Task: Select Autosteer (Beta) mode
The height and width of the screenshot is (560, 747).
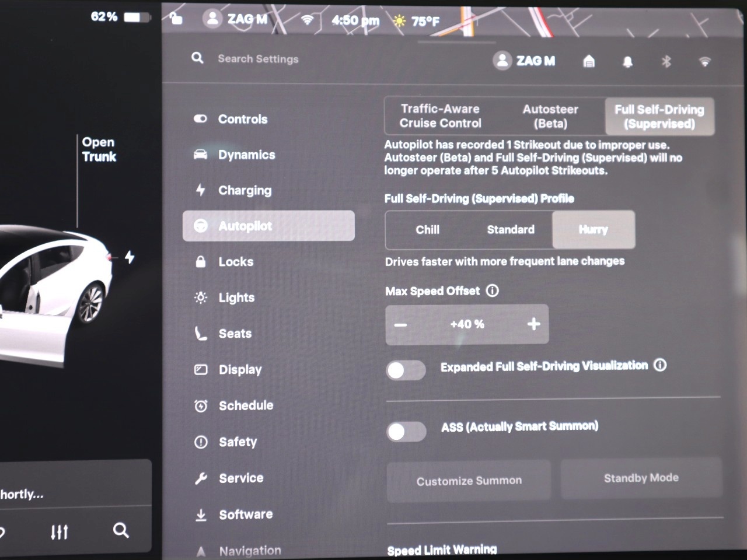Action: point(550,116)
